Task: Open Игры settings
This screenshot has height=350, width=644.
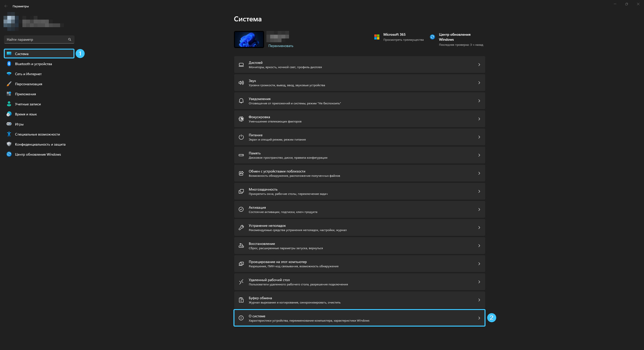Action: click(39, 124)
